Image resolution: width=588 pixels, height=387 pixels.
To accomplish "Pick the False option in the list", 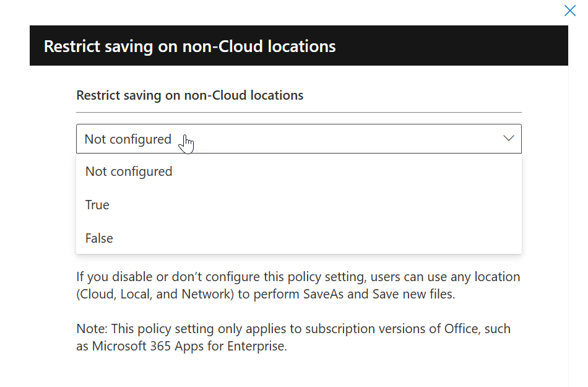I will (x=99, y=238).
